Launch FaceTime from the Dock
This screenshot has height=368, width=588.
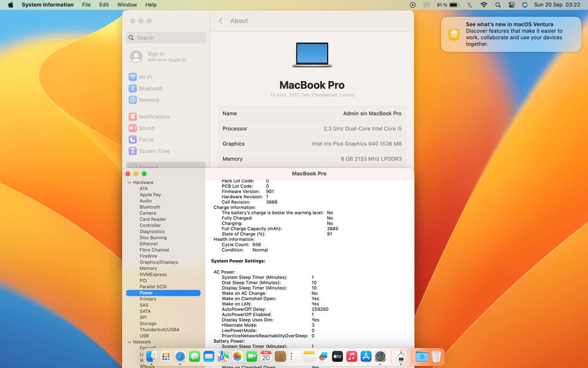(x=251, y=356)
